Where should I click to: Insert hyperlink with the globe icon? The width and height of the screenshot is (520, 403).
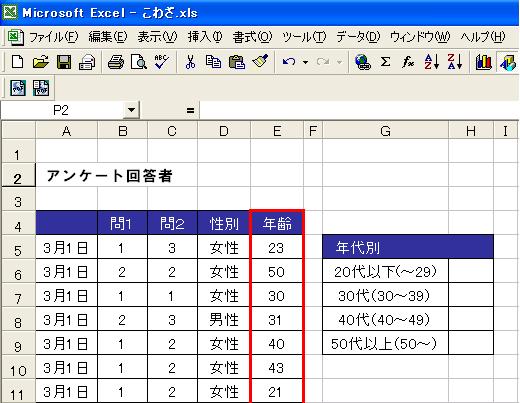coord(363,62)
